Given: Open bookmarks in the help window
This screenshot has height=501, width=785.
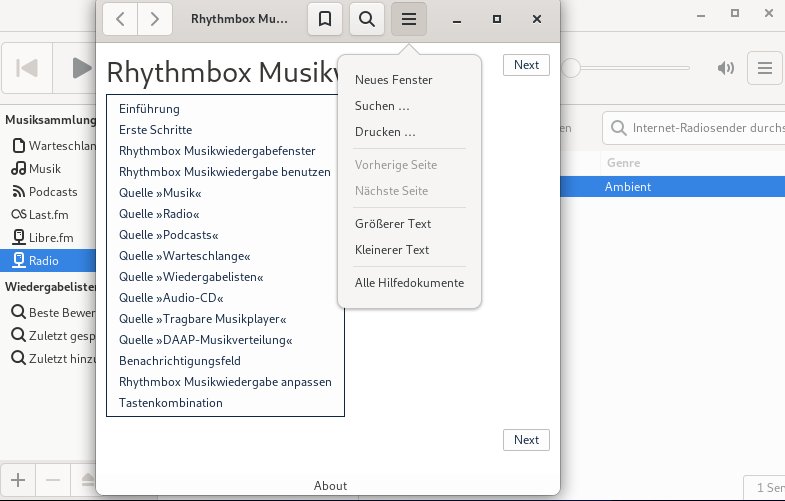Looking at the screenshot, I should pyautogui.click(x=325, y=19).
